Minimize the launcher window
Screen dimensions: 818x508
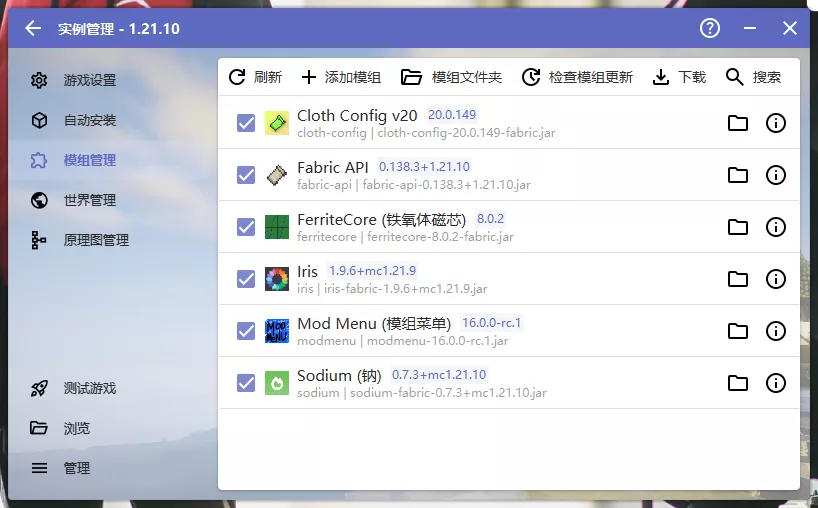(x=750, y=28)
